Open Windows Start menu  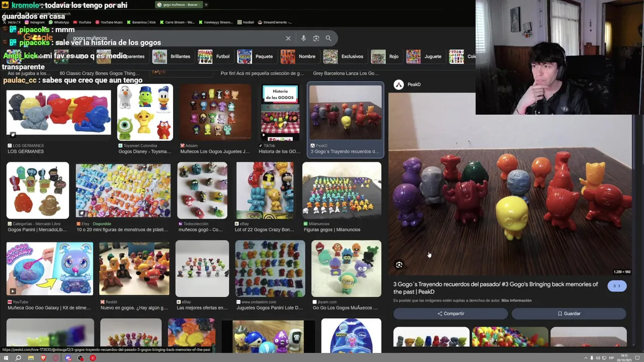click(x=6, y=358)
